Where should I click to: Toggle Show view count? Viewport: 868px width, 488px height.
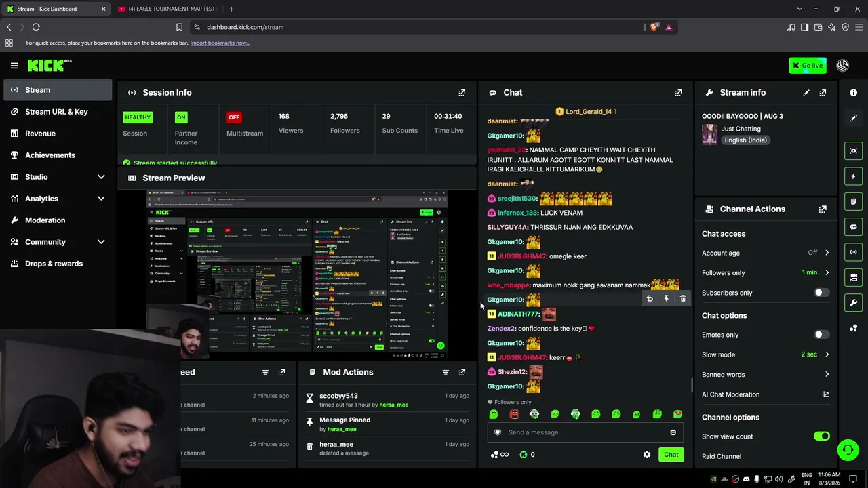pos(821,436)
